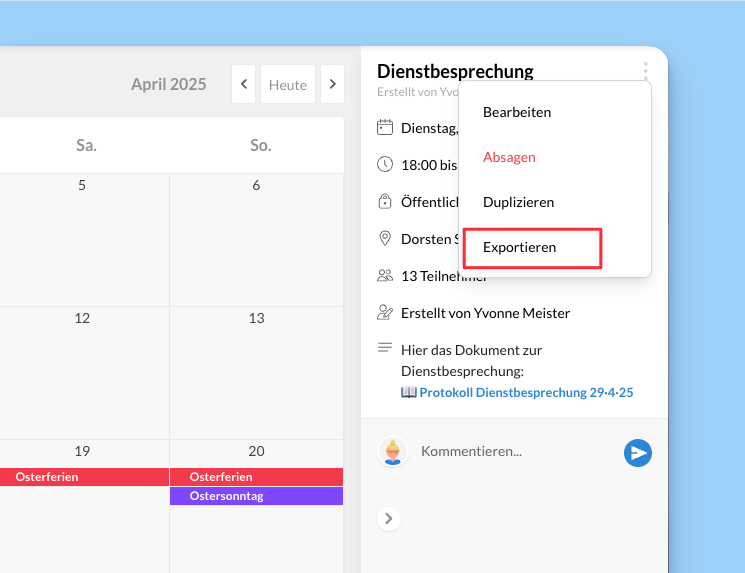This screenshot has width=745, height=573.
Task: Go to next month with right chevron
Action: (332, 85)
